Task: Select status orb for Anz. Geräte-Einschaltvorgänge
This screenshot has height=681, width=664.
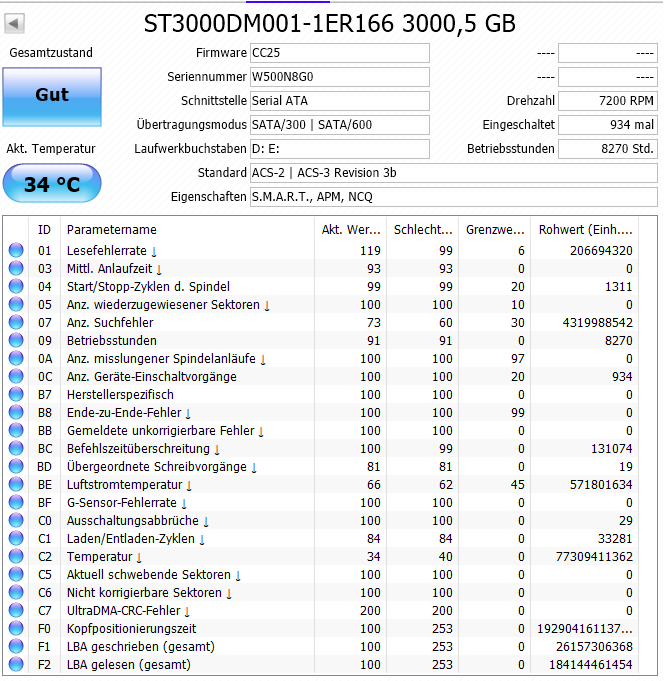Action: tap(16, 377)
